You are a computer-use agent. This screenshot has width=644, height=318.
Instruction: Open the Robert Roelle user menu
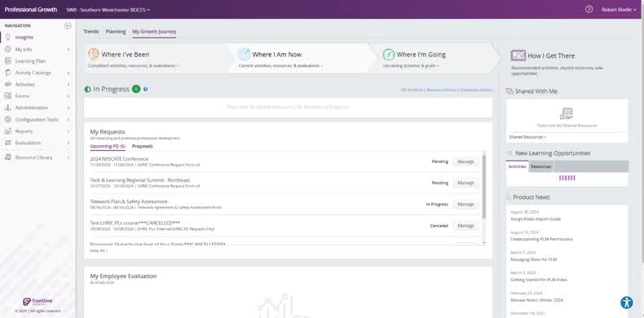coord(619,10)
